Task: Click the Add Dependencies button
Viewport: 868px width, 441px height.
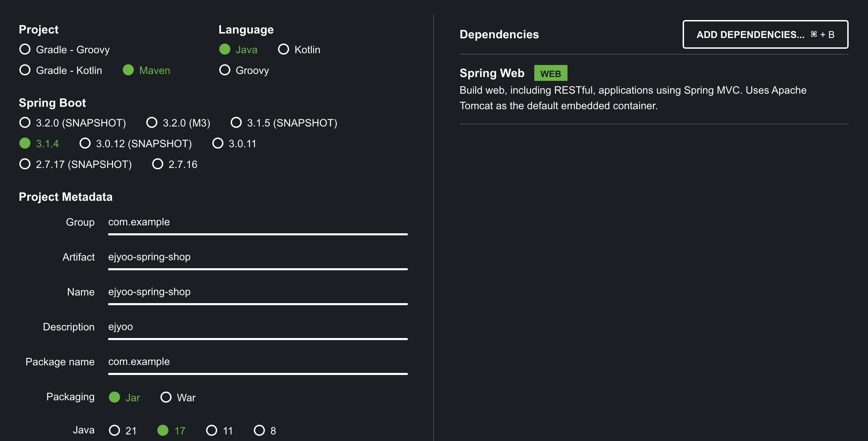Action: tap(765, 35)
